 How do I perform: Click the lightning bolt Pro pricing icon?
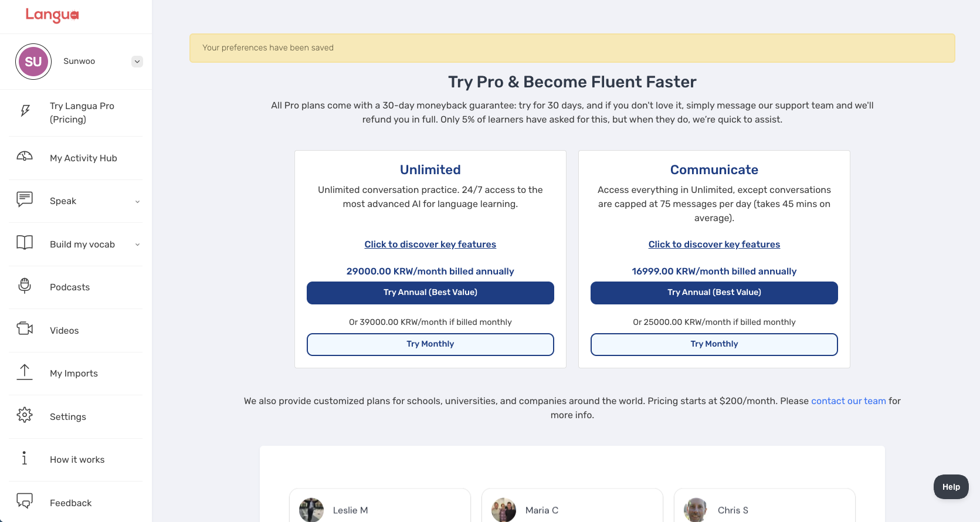pos(25,111)
